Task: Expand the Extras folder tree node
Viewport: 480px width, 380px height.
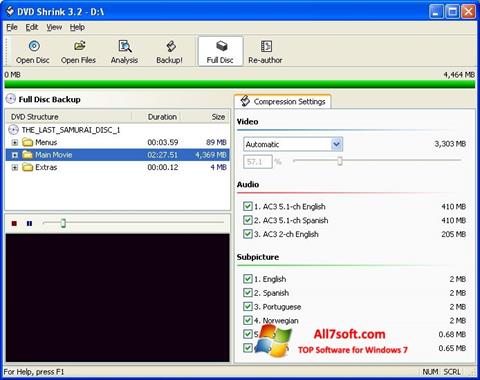Action: coord(15,167)
